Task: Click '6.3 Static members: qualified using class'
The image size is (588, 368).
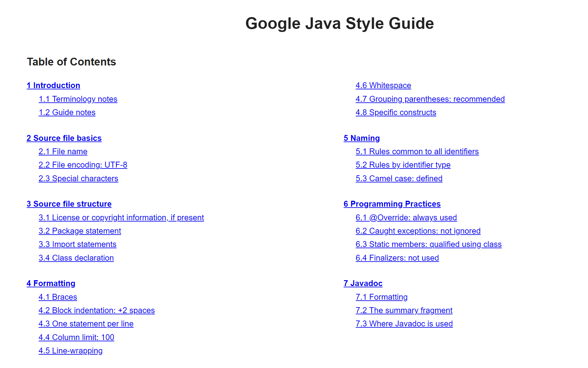Action: pyautogui.click(x=429, y=244)
